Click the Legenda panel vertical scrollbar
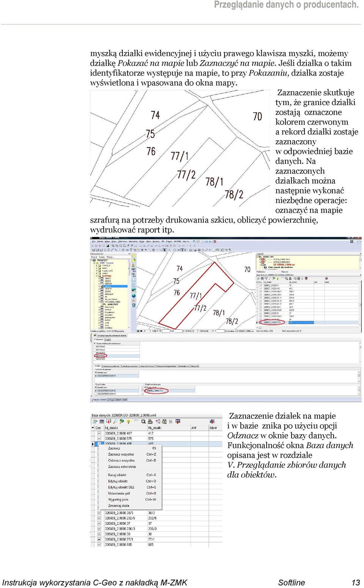 coord(360,263)
